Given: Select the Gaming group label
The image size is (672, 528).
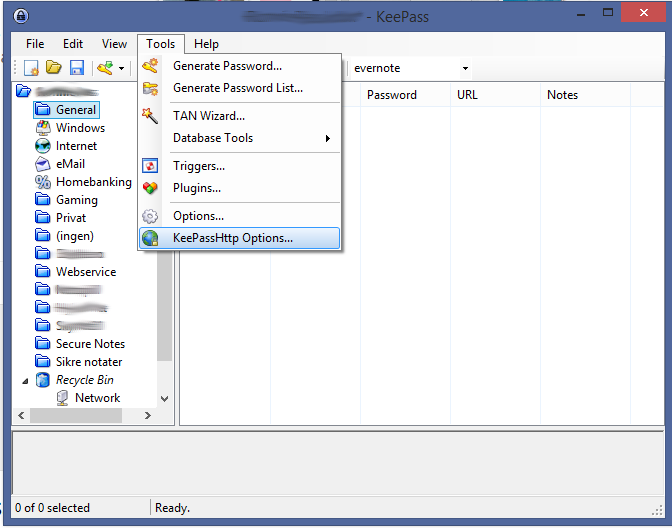Looking at the screenshot, I should [x=77, y=200].
